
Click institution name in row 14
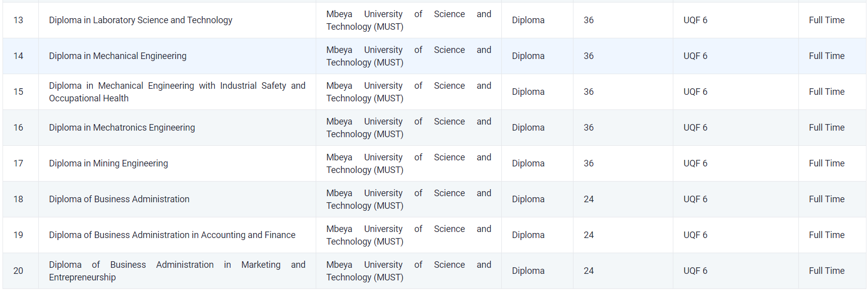[x=408, y=56]
